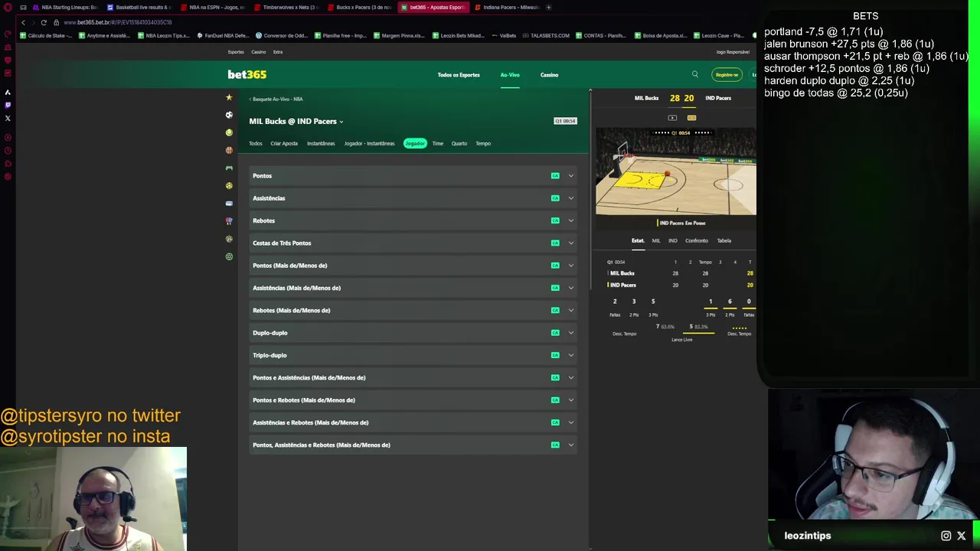Open the Tabela stats tab
This screenshot has width=980, height=551.
(724, 240)
